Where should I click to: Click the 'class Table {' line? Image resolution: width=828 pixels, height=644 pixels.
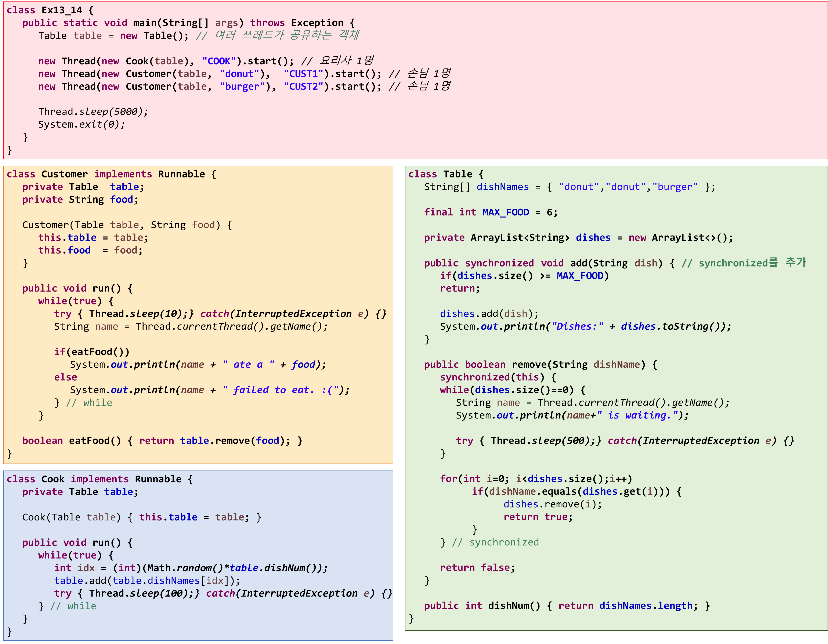[446, 174]
